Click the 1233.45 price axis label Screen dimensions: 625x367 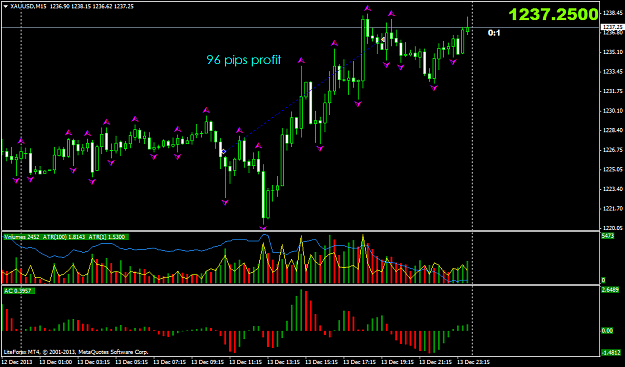[x=613, y=72]
